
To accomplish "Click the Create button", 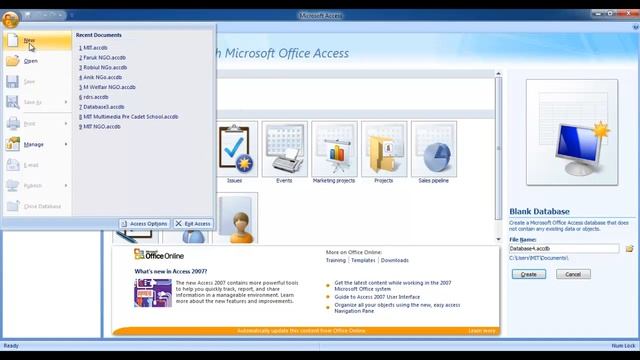I will pyautogui.click(x=529, y=274).
